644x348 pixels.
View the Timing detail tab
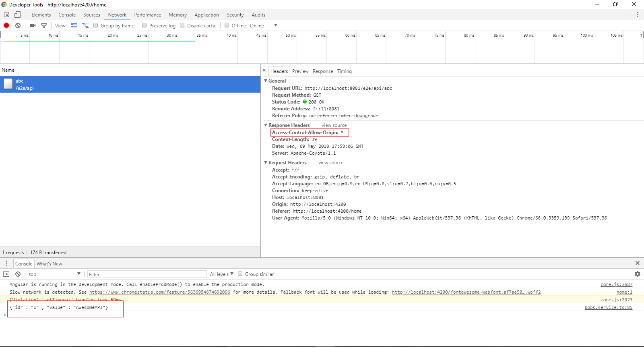[x=345, y=71]
